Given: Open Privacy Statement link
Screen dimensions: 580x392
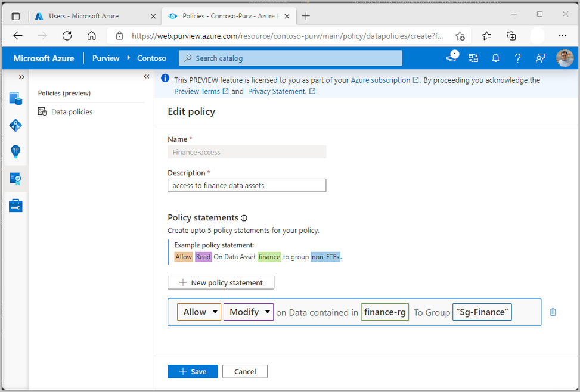Looking at the screenshot, I should click(281, 91).
